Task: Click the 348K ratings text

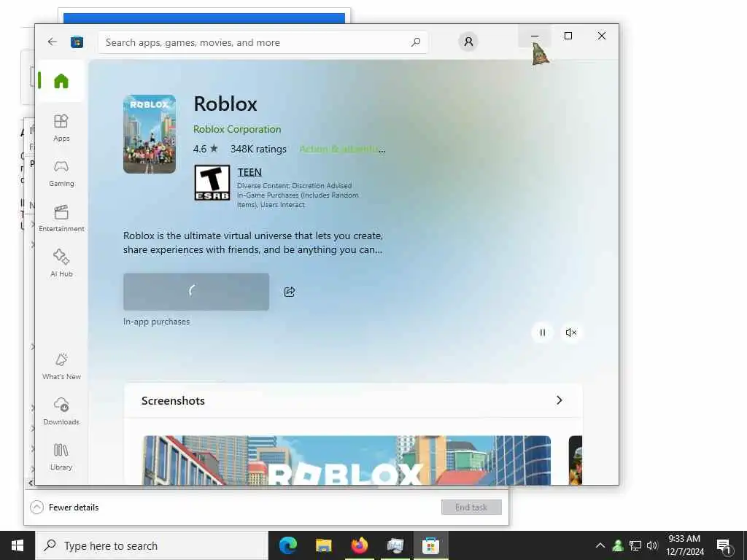Action: [x=258, y=149]
